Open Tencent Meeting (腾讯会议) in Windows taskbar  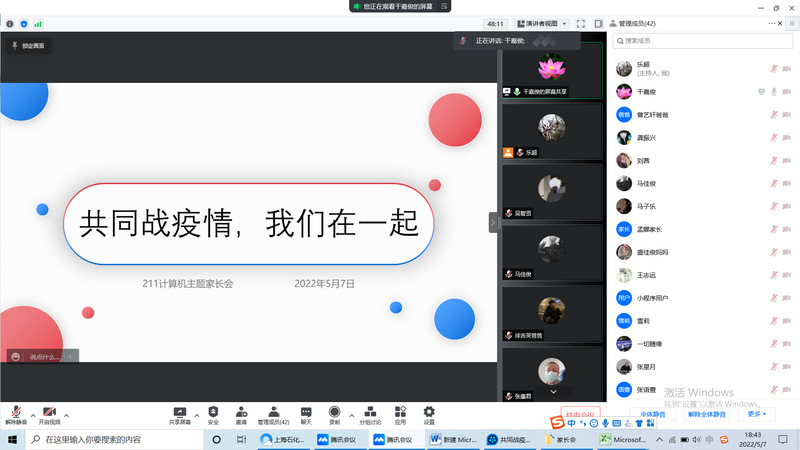tap(338, 439)
